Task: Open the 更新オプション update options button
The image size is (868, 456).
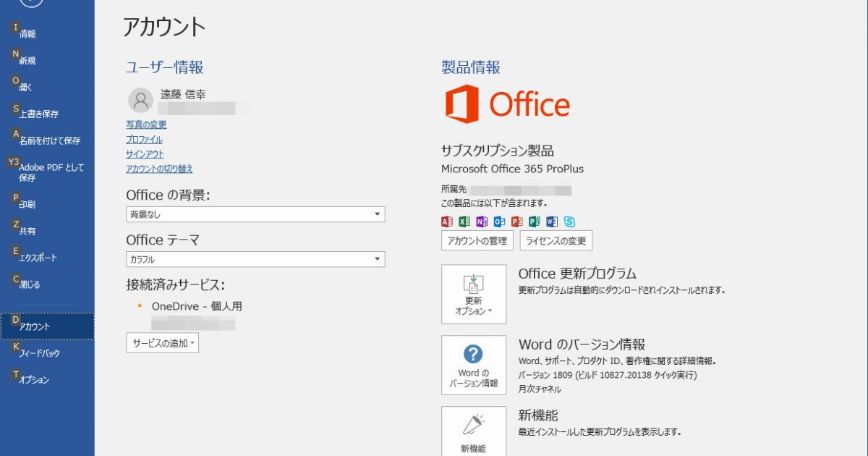Action: (474, 294)
